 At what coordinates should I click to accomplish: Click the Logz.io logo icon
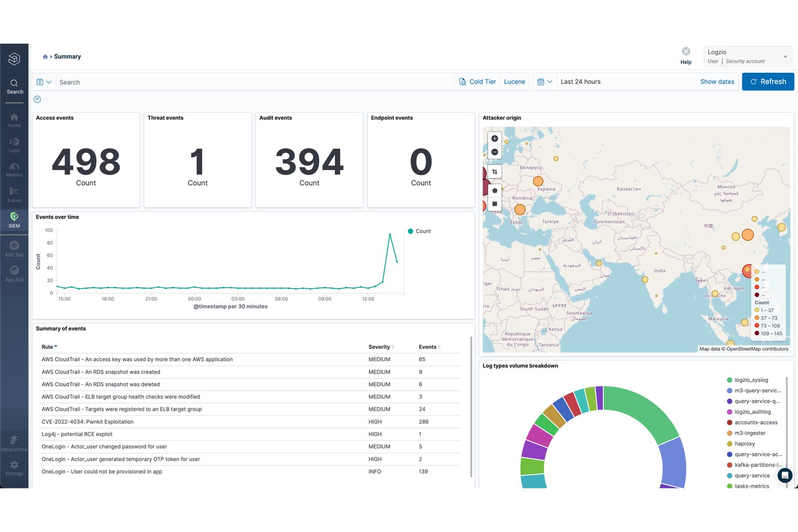click(x=14, y=58)
